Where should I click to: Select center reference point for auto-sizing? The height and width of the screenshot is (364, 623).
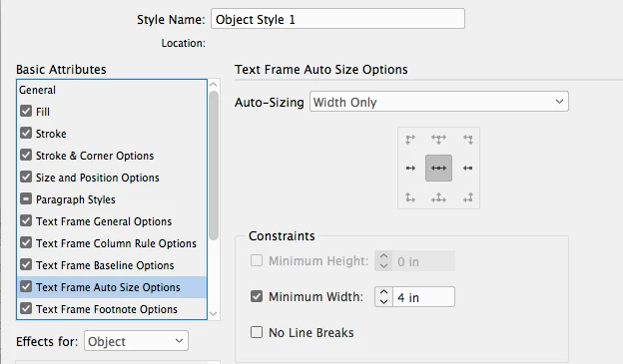coord(438,169)
